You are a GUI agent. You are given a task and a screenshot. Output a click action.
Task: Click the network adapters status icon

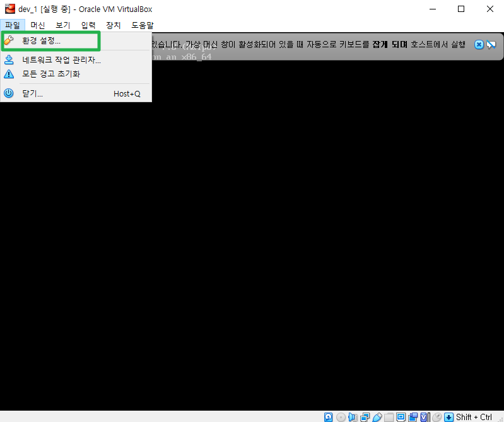point(365,417)
